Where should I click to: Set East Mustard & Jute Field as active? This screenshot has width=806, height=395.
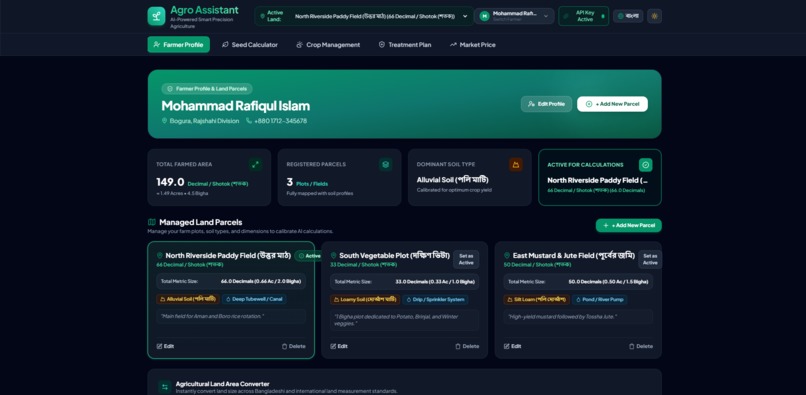click(x=650, y=259)
